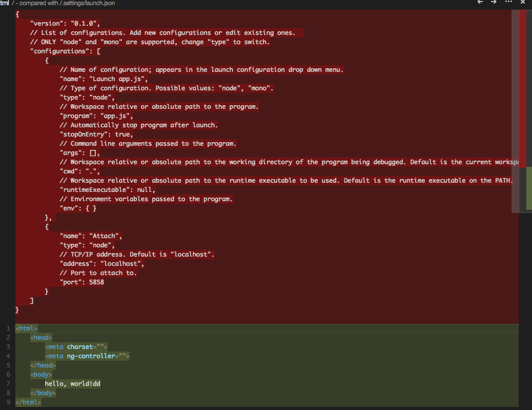Click the red deleted region in overview ruler
532x410 pixels.
523,77
